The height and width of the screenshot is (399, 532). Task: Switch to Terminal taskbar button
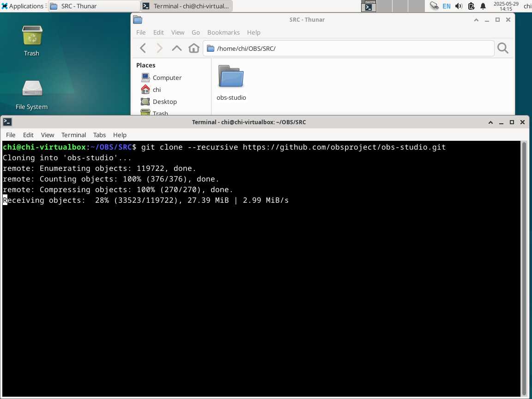(187, 6)
